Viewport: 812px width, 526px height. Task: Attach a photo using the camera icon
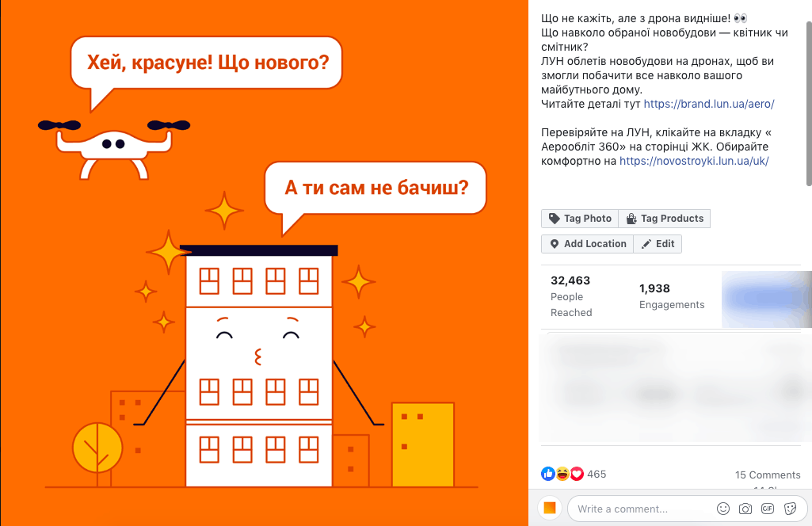coord(745,509)
